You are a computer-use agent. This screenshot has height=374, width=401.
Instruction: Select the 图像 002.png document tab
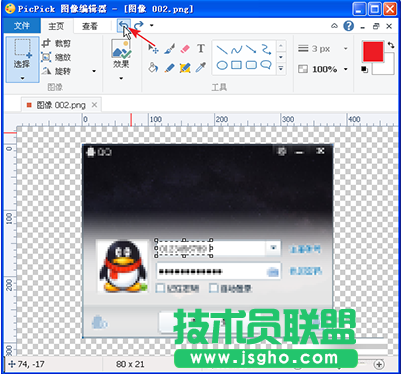(x=61, y=105)
